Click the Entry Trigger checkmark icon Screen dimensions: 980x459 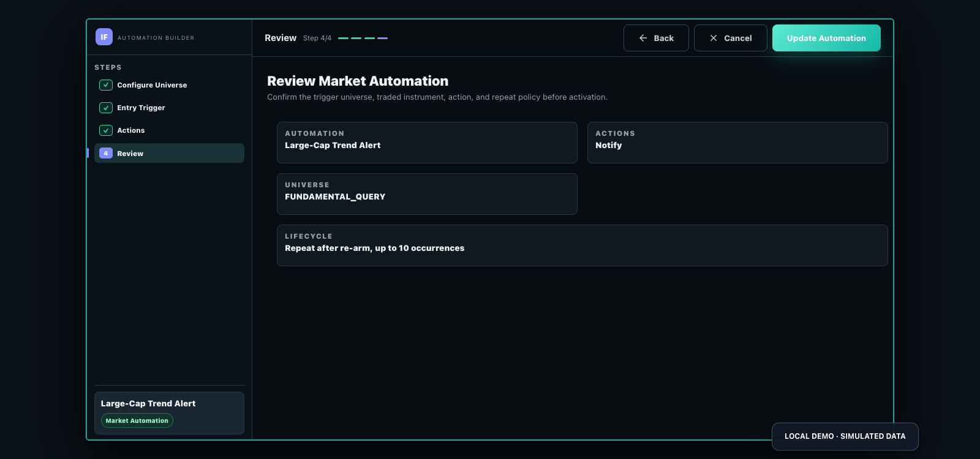(x=106, y=108)
